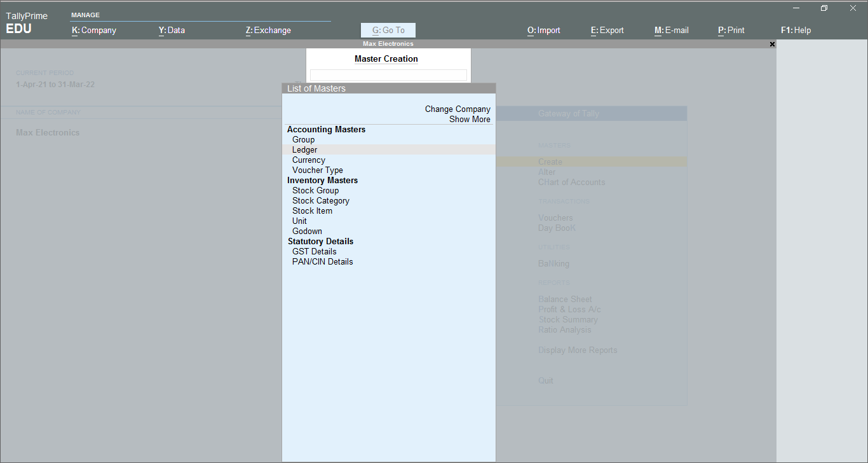This screenshot has width=868, height=463.
Task: Open the M: E-mail menu
Action: (x=672, y=30)
